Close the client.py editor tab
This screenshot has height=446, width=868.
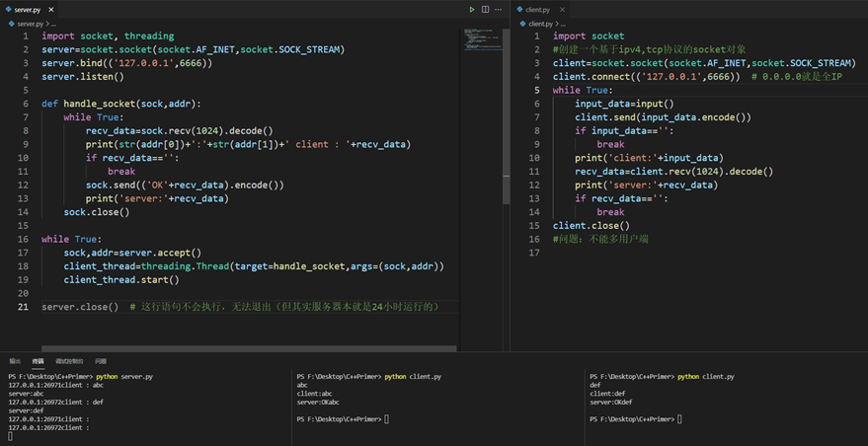pyautogui.click(x=562, y=10)
